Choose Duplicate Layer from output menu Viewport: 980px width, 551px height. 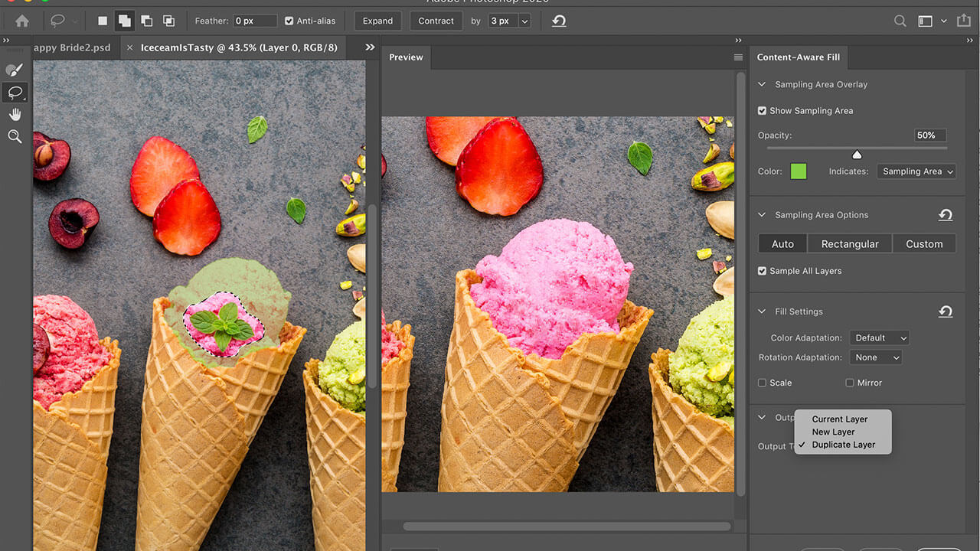(x=844, y=445)
